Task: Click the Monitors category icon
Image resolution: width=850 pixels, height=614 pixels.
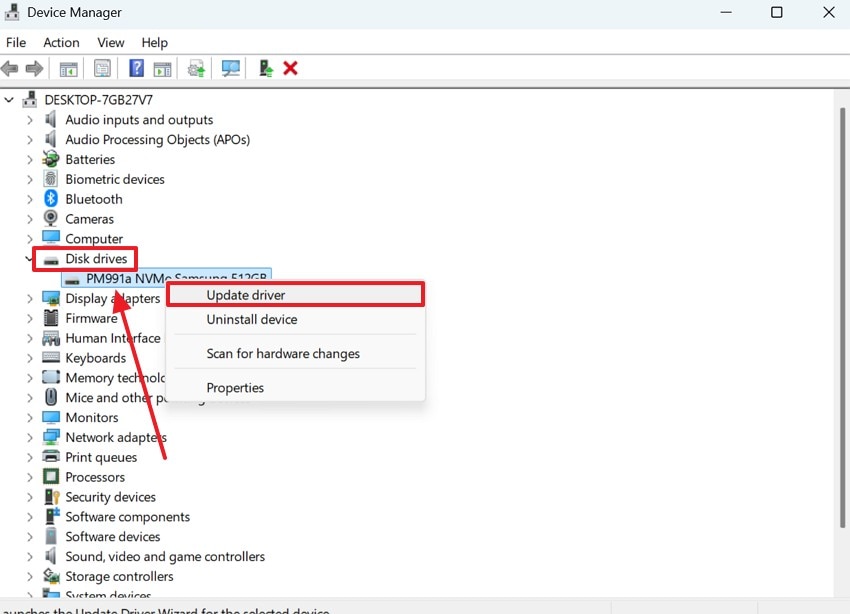Action: tap(51, 417)
